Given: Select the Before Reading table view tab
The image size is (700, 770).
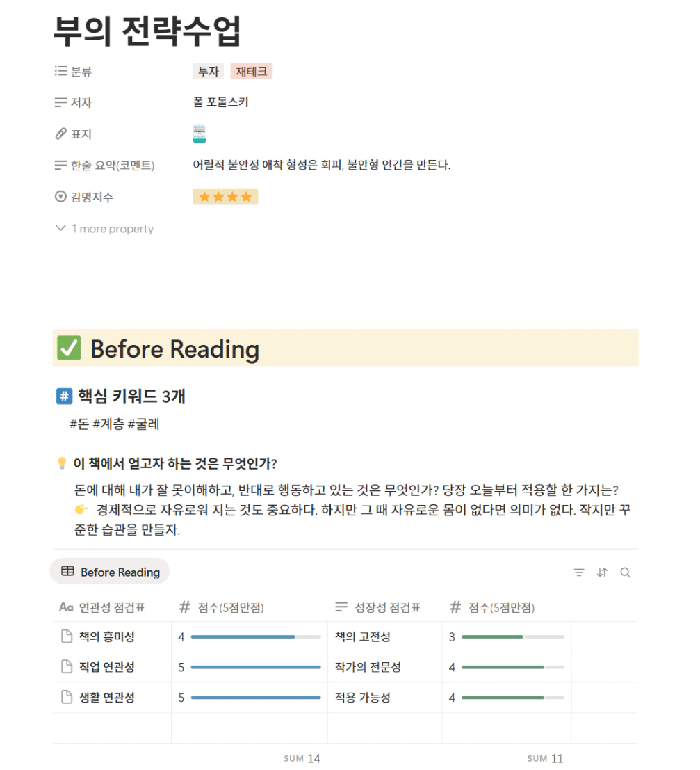Looking at the screenshot, I should click(110, 572).
